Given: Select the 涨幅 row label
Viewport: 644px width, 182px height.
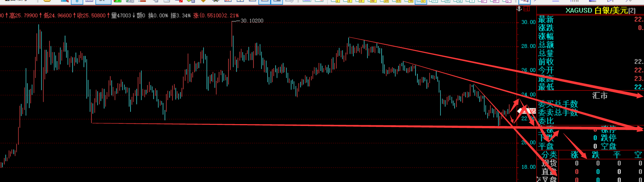Looking at the screenshot, I should click(546, 36).
